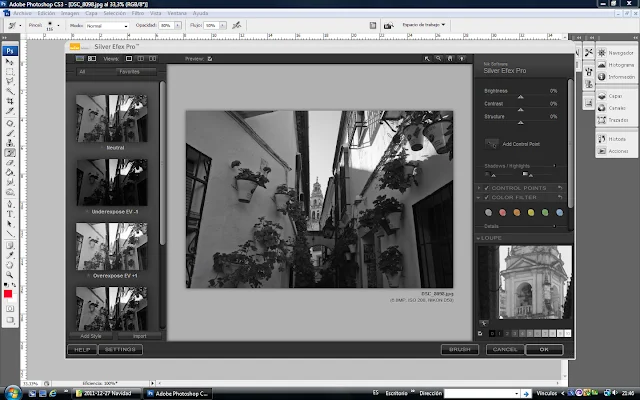Viewport: 640px width, 400px height.
Task: Open the Ventana menu
Action: pos(177,13)
